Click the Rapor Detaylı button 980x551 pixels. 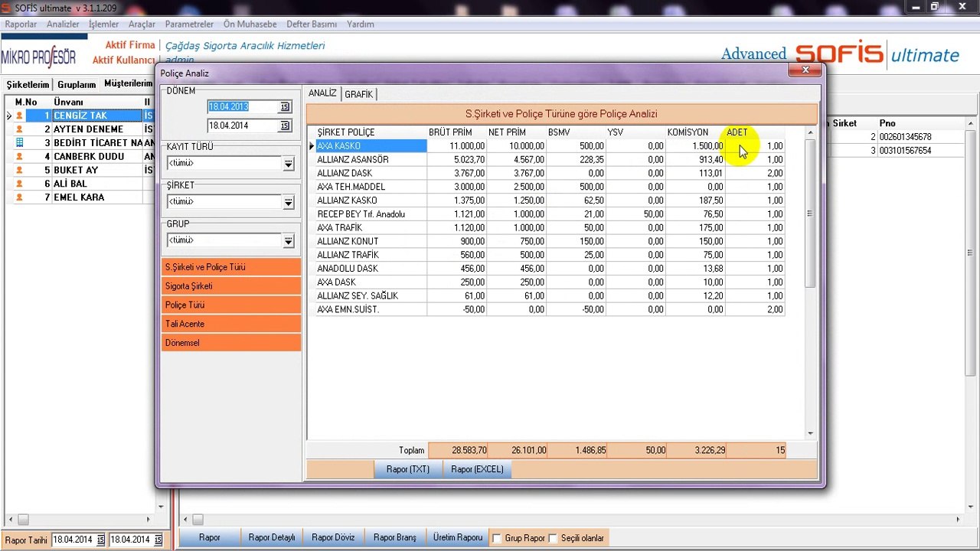(272, 538)
